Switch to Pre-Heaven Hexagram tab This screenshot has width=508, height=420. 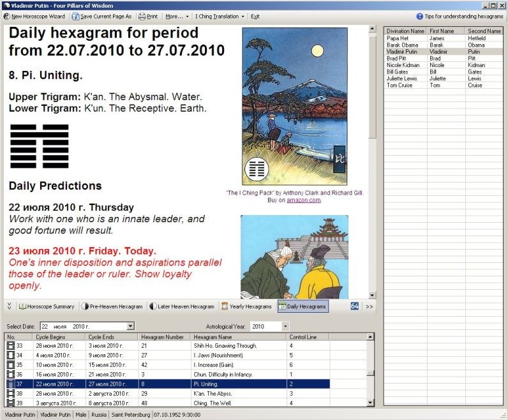(112, 306)
